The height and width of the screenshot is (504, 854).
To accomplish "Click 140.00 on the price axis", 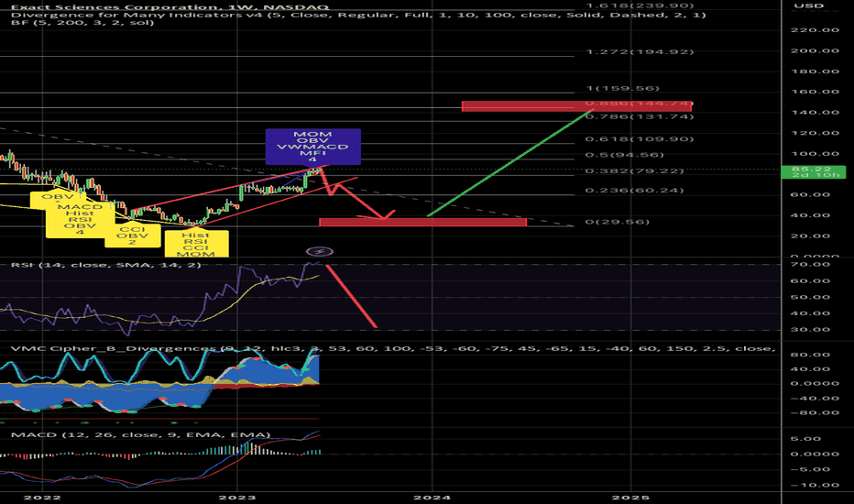I will [x=815, y=112].
